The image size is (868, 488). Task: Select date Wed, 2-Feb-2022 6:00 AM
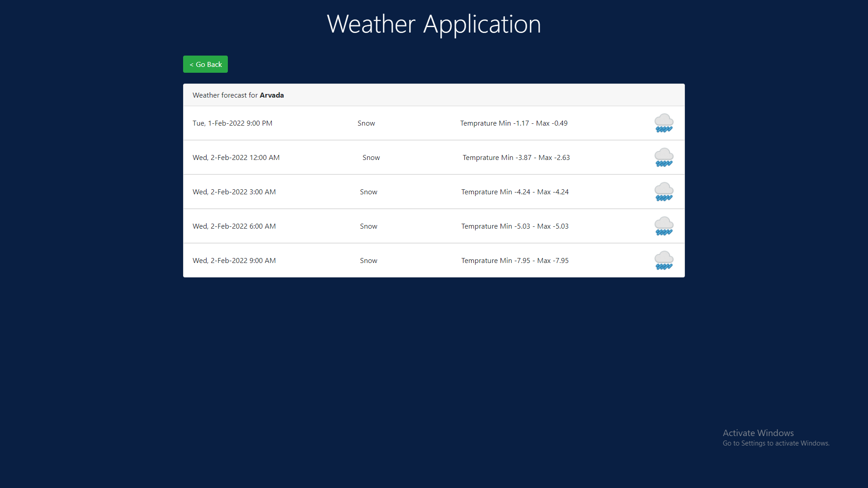[234, 226]
